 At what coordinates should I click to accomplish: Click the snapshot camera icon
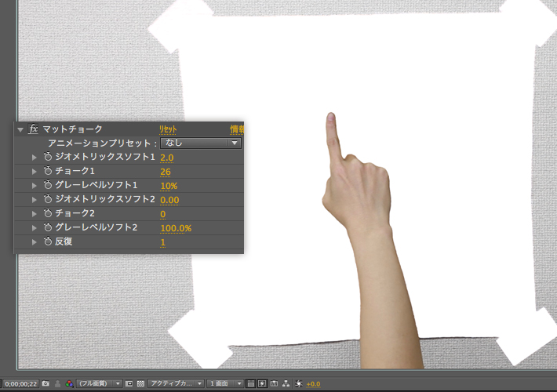(x=46, y=383)
